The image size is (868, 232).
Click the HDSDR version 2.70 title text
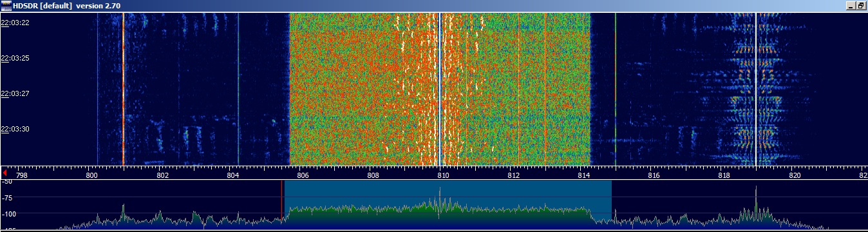tap(67, 5)
